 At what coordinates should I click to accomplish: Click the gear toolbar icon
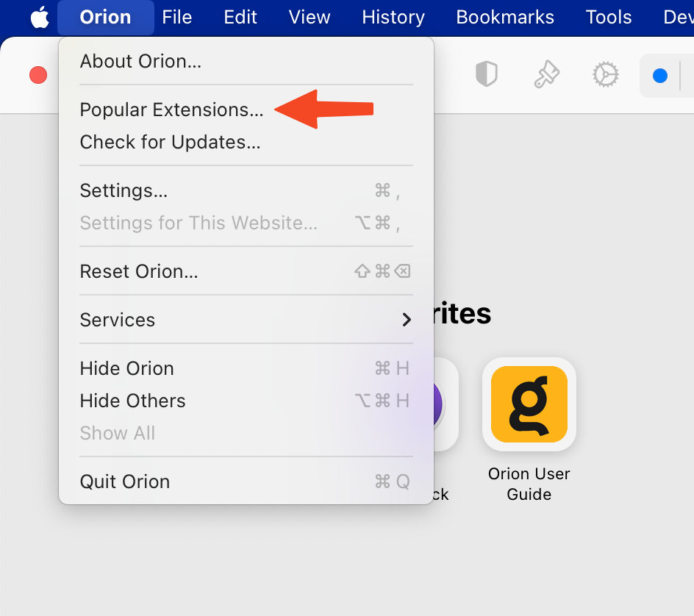606,74
